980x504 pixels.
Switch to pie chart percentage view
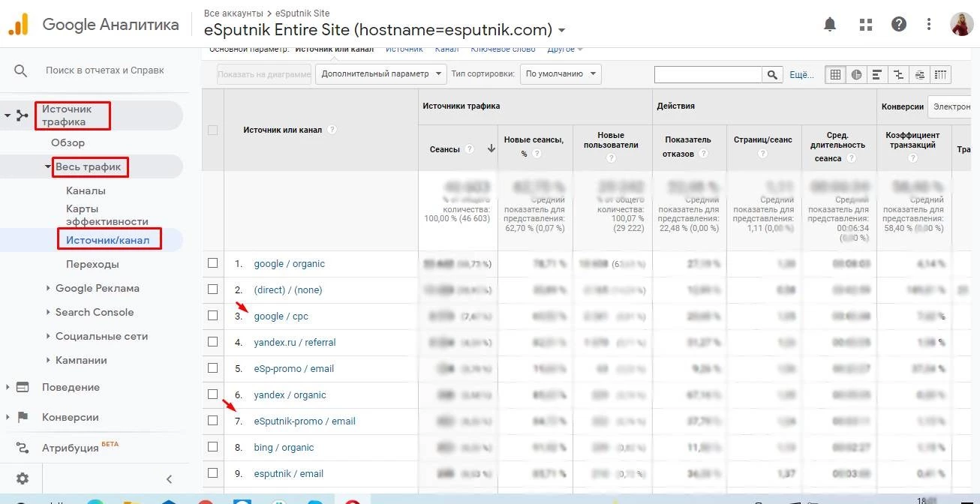856,74
